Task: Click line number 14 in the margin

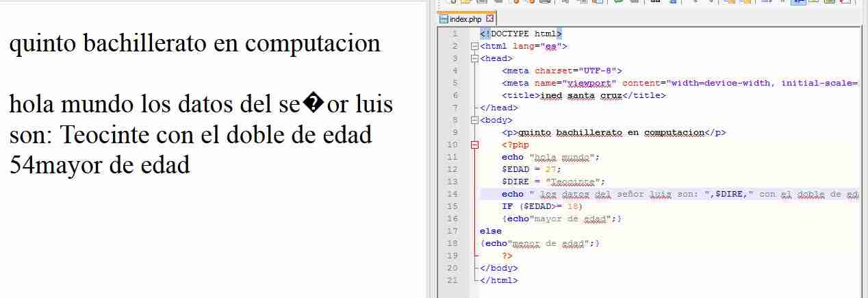Action: click(452, 194)
